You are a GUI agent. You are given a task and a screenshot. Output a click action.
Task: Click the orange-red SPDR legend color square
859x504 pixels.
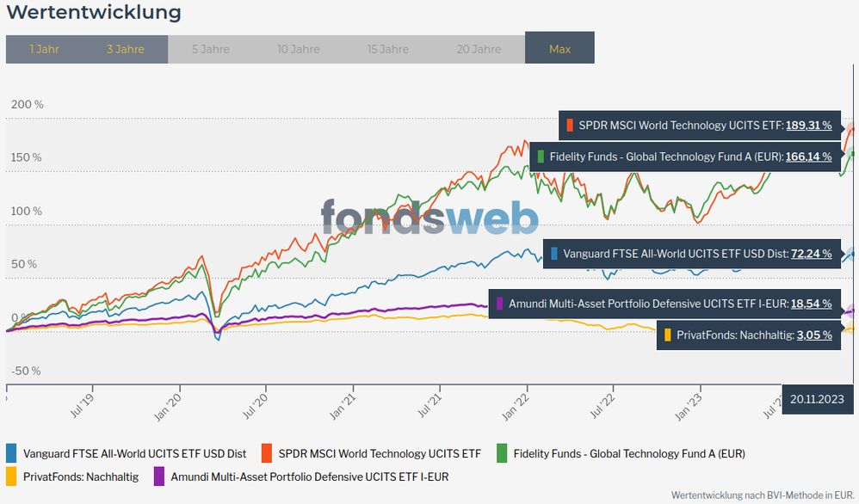[x=267, y=453]
